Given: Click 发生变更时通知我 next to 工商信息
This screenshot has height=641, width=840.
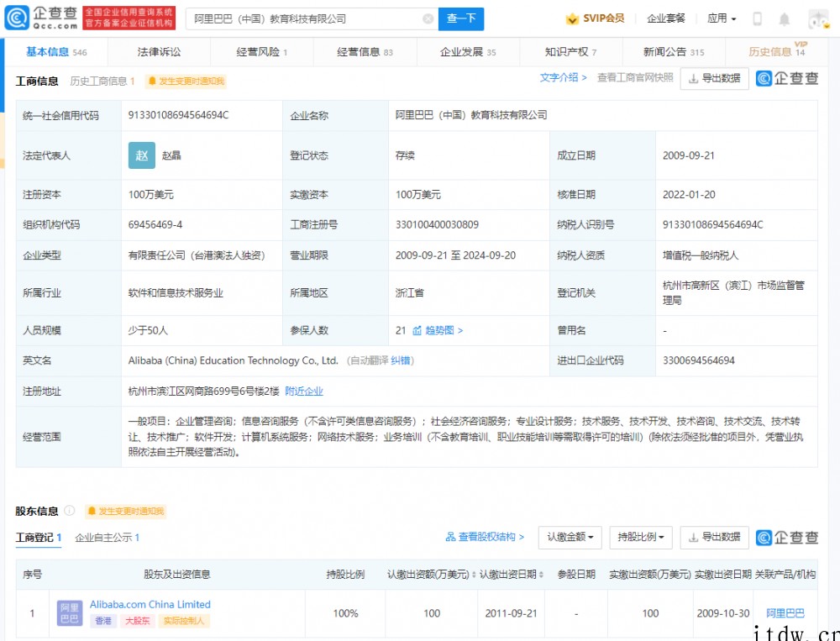Looking at the screenshot, I should 186,81.
